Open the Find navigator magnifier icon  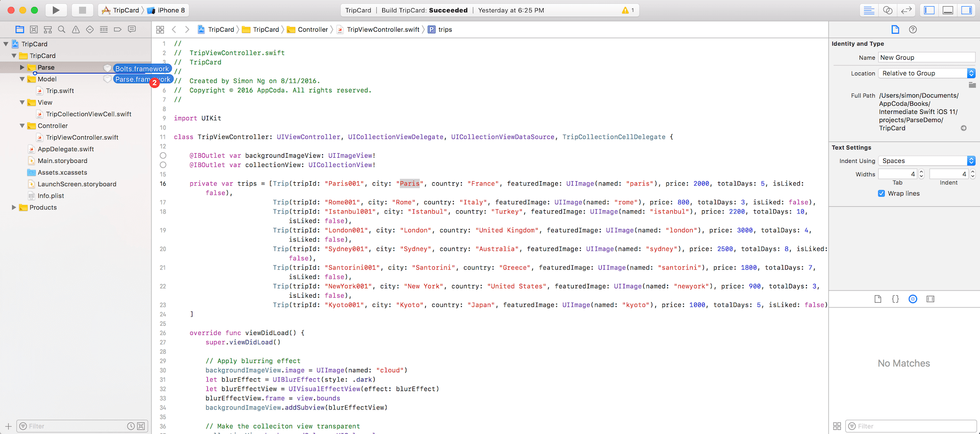(x=62, y=30)
